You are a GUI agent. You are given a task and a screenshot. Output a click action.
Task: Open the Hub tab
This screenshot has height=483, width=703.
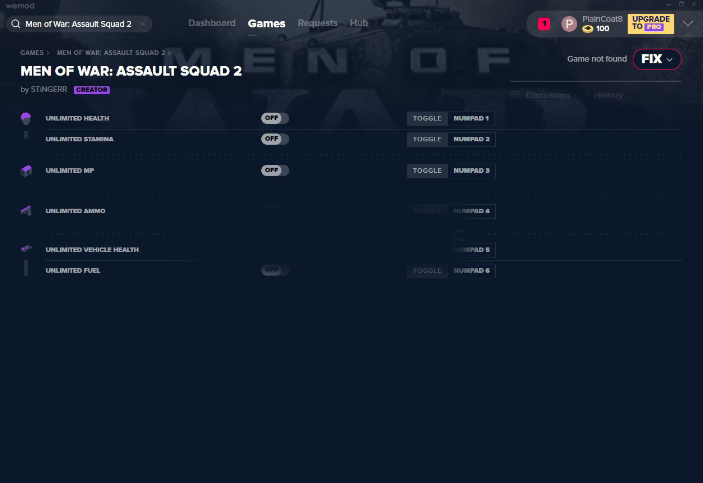pos(359,23)
